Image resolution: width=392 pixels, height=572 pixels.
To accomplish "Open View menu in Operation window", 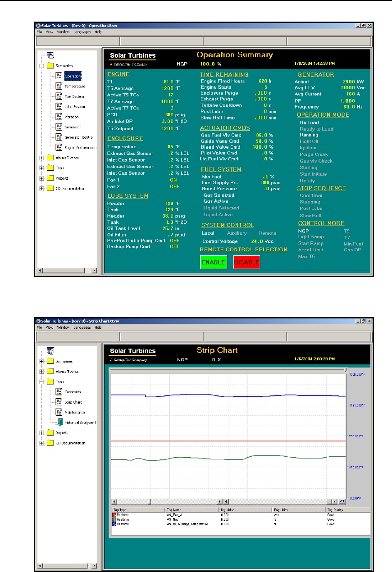I will click(x=50, y=32).
